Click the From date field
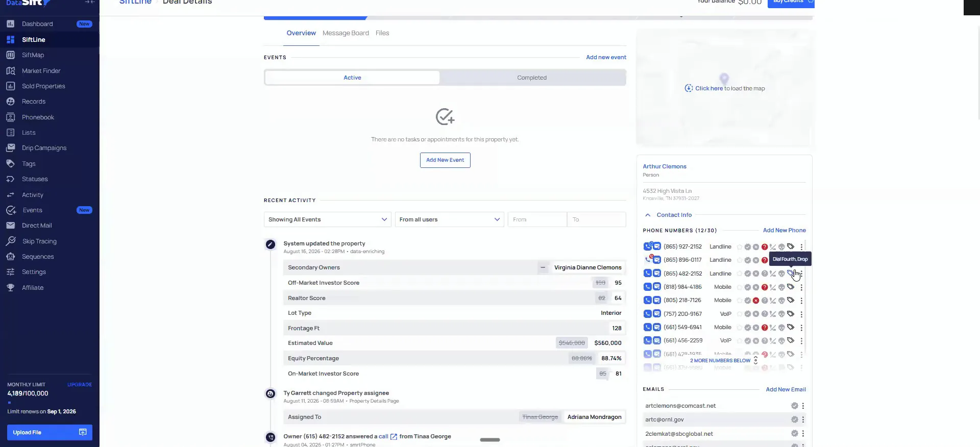 point(537,219)
